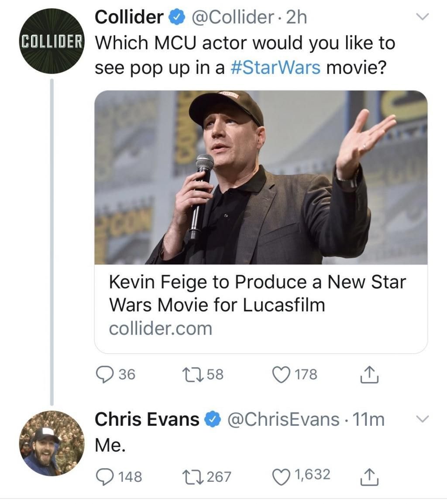Open Collider tweet options chevron
The width and height of the screenshot is (447, 504).
pyautogui.click(x=421, y=17)
